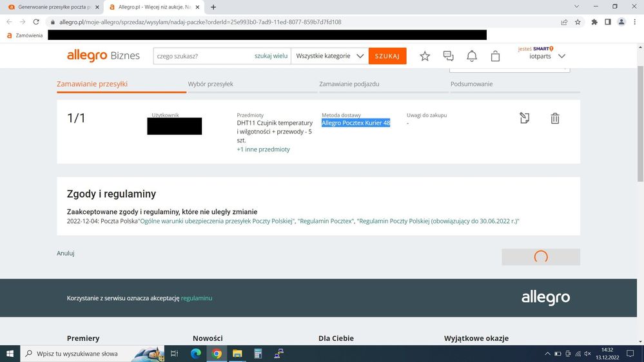Click the taskbar clock showing 14:32
Screen dimensions: 644x362
tap(607, 354)
